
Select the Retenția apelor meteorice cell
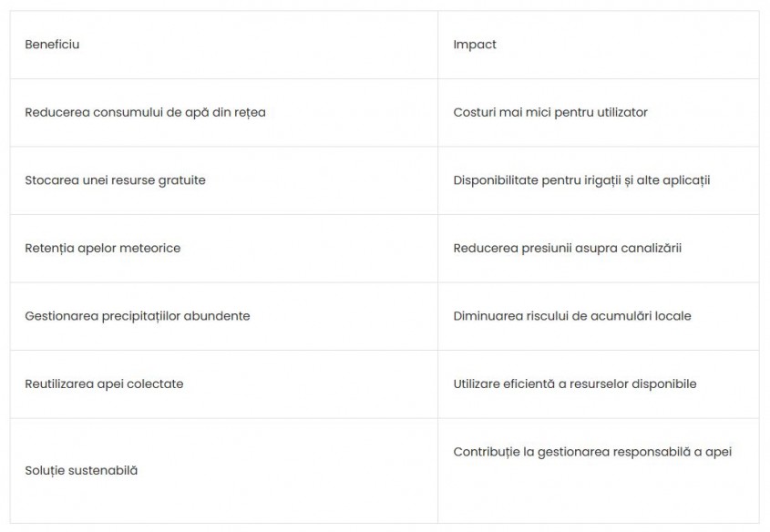(224, 249)
